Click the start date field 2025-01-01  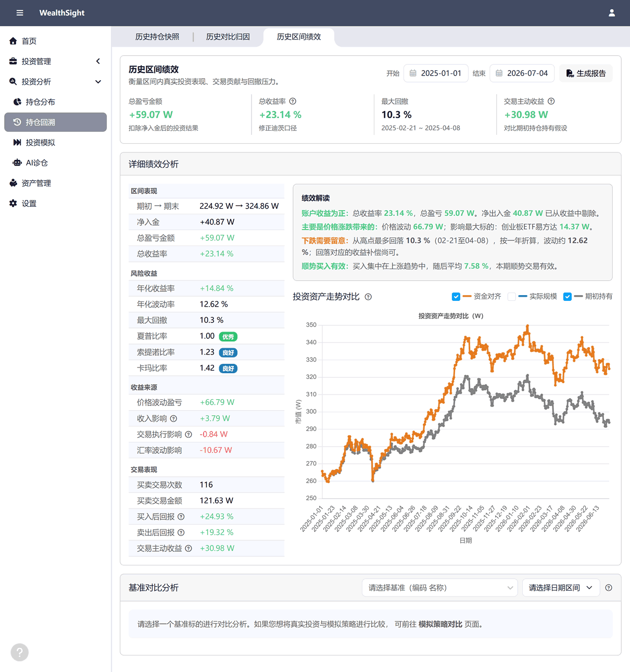coord(436,73)
